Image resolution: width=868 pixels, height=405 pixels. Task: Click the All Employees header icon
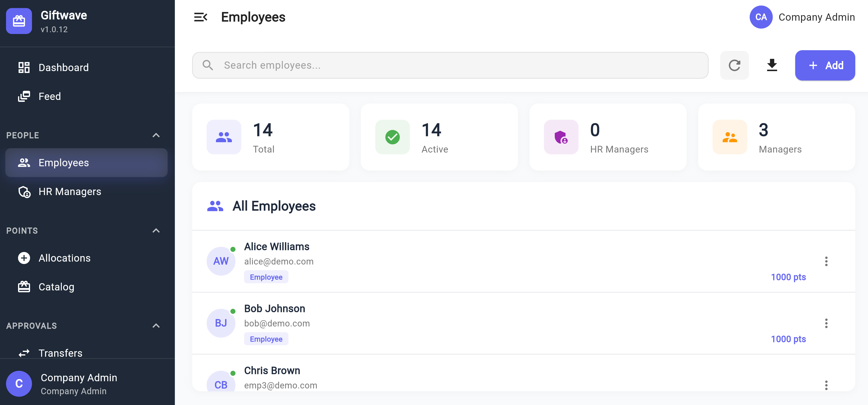[x=215, y=206]
